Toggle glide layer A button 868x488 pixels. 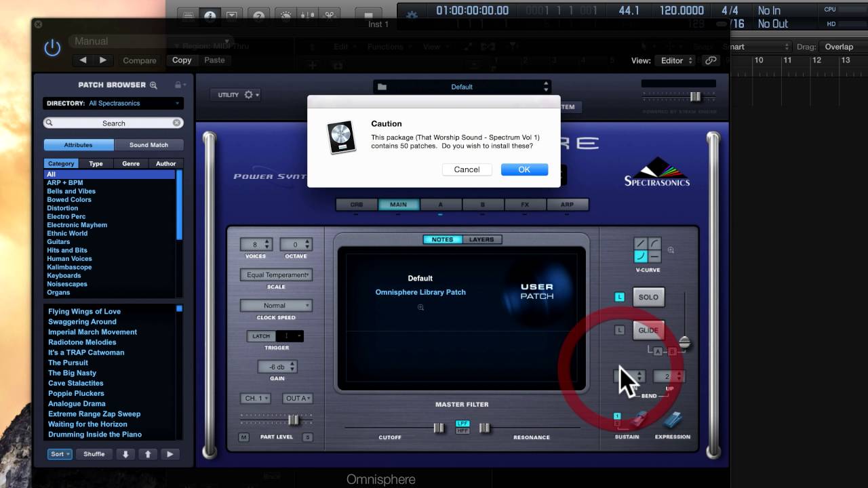click(658, 351)
